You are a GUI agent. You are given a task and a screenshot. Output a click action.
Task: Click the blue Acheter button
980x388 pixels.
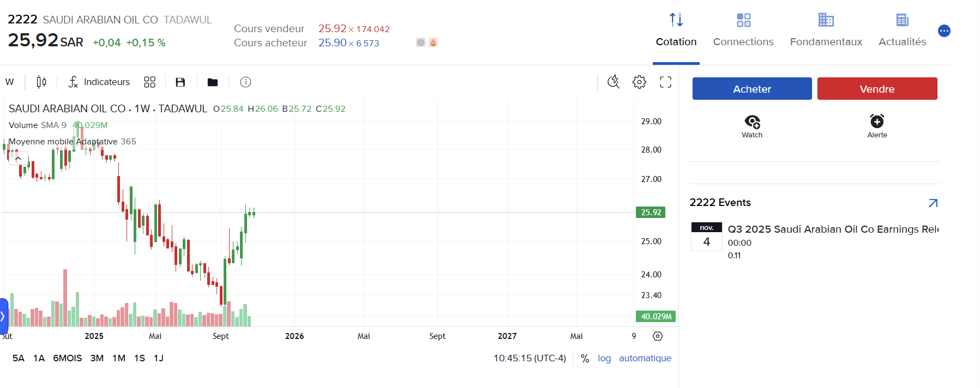point(752,89)
